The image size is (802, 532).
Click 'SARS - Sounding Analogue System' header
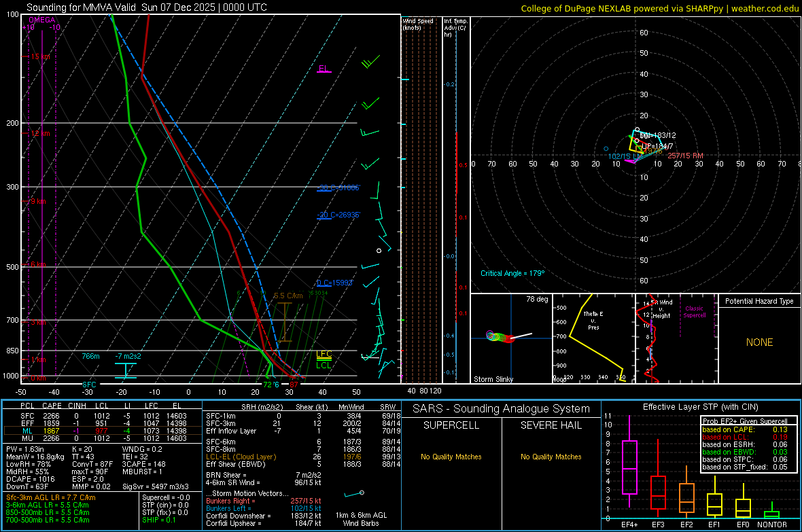(502, 409)
